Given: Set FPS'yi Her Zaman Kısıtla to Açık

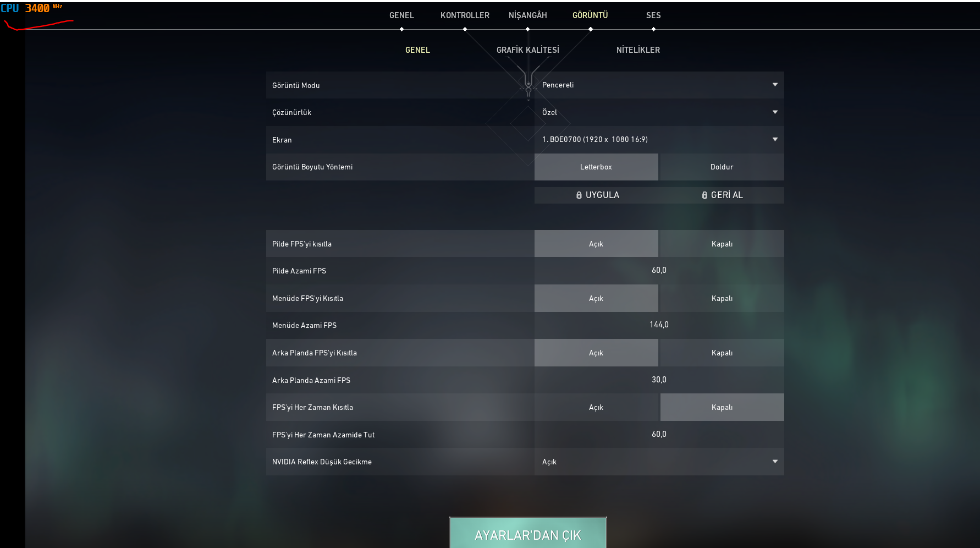Looking at the screenshot, I should coord(596,407).
